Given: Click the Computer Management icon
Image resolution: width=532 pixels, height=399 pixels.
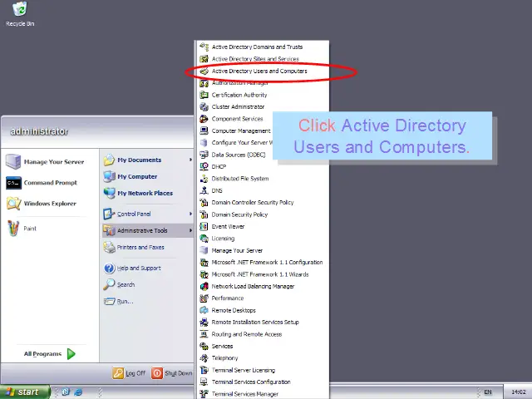Looking at the screenshot, I should [x=204, y=131].
